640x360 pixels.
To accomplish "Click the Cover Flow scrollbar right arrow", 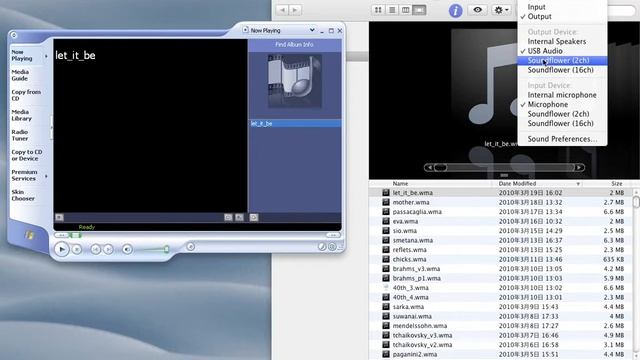I will pos(579,167).
